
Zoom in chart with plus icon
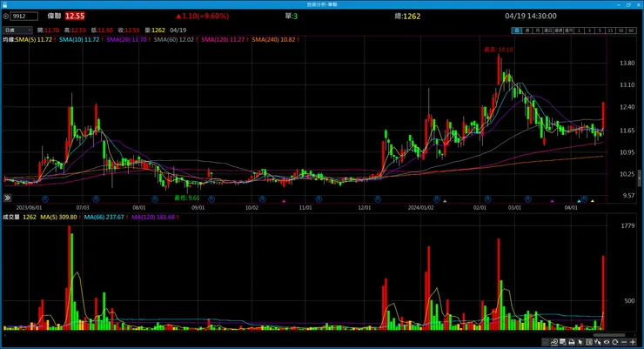pyautogui.click(x=633, y=342)
